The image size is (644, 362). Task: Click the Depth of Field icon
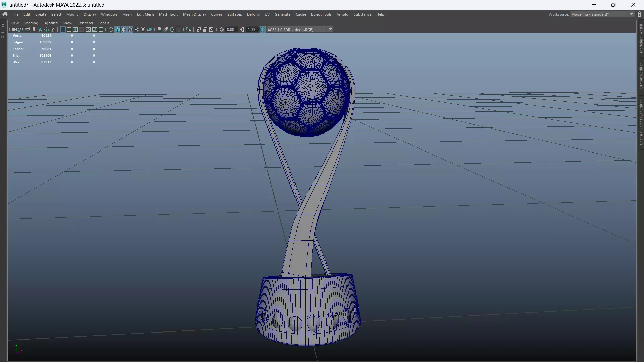[x=179, y=29]
